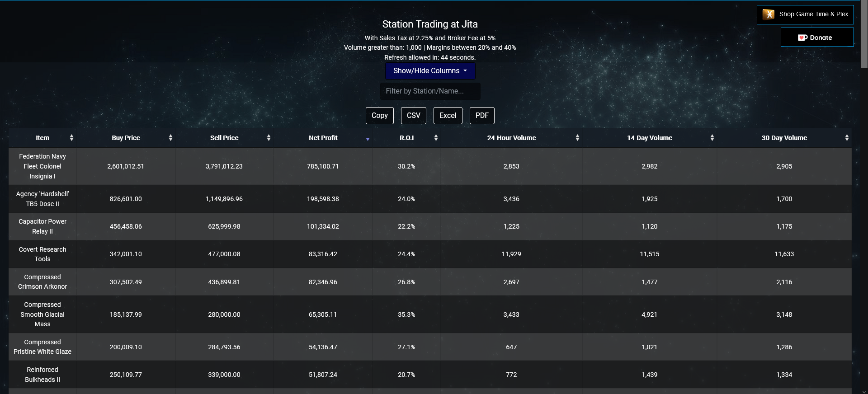Select Agency 'Hardshell' TB5 Dose II item
The image size is (868, 394).
click(42, 199)
